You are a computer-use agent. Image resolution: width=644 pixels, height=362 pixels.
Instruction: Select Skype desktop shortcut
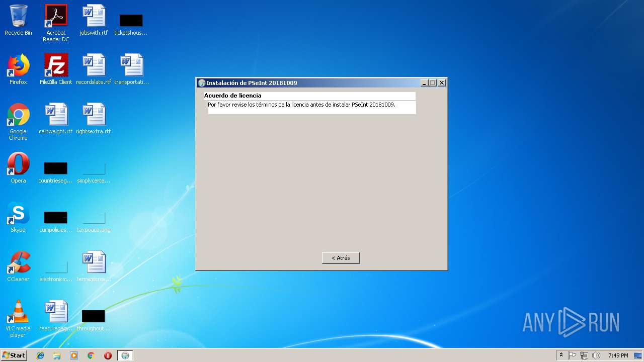[18, 218]
